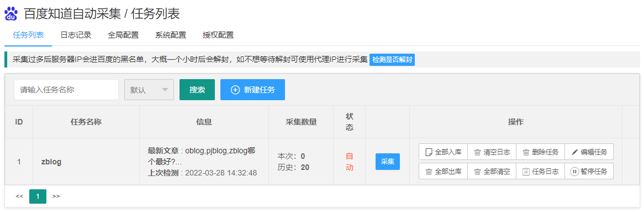
Task: Click the ID column header
Action: pos(19,122)
